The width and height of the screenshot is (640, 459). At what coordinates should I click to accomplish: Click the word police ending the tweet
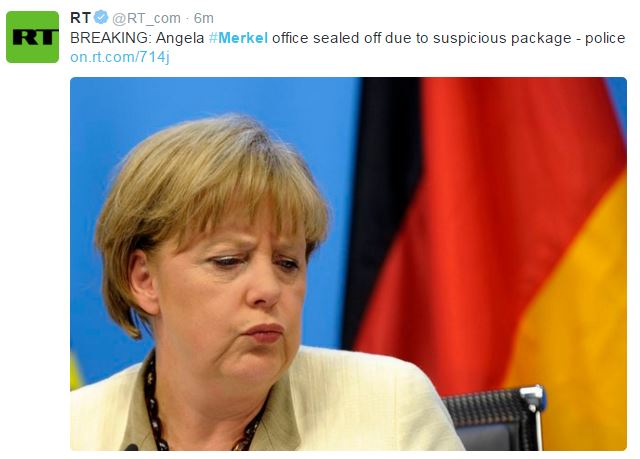(605, 38)
